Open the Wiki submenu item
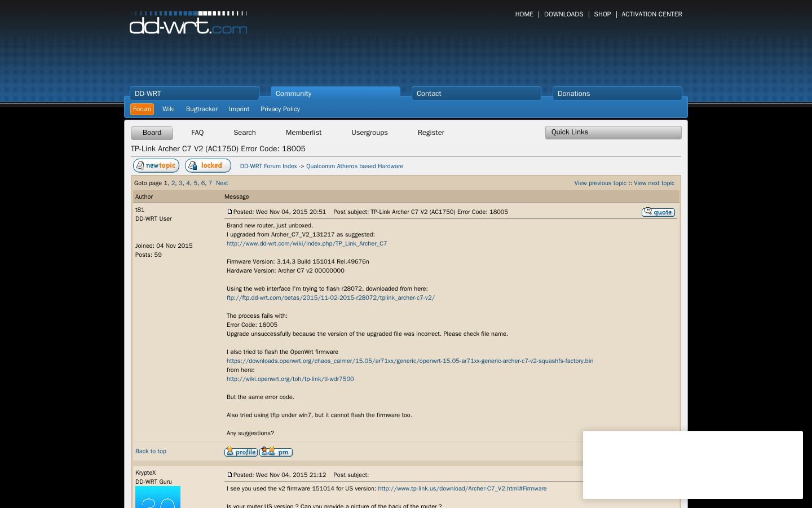The width and height of the screenshot is (812, 508). coord(169,109)
